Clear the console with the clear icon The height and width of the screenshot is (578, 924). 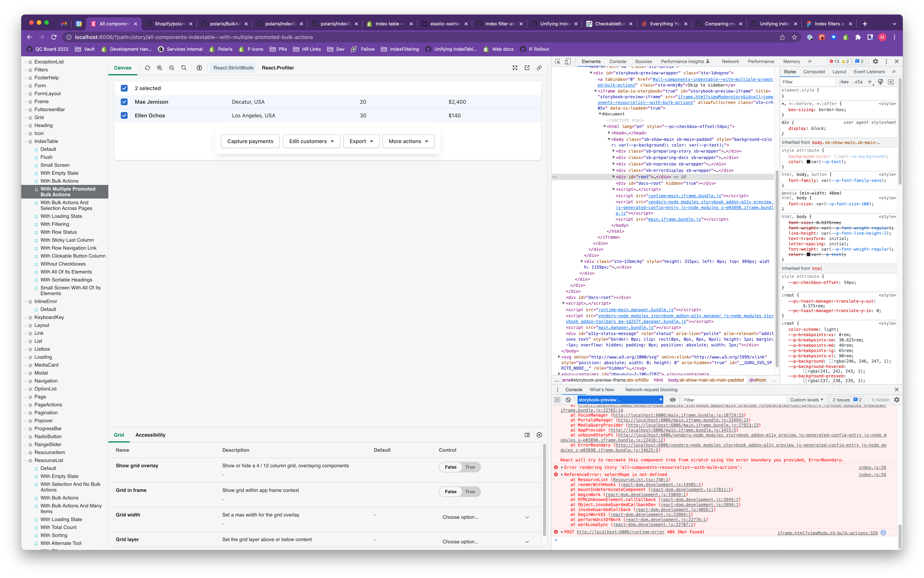568,400
